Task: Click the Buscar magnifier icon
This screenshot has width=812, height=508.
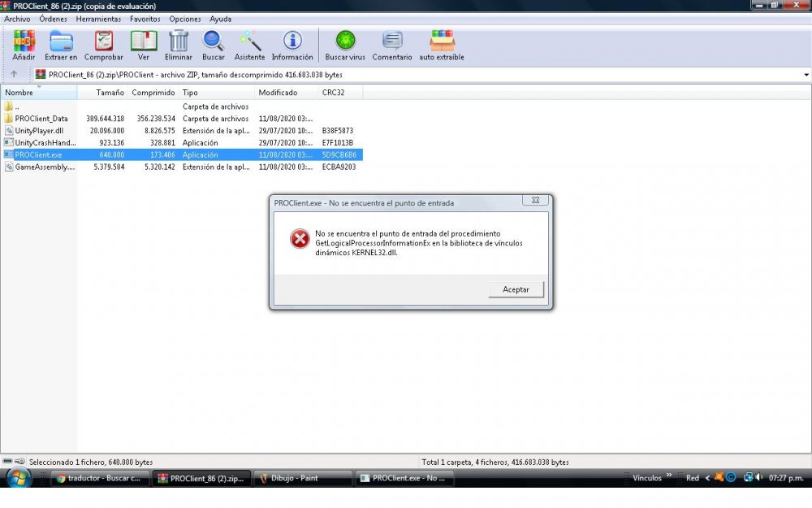Action: pos(213,41)
